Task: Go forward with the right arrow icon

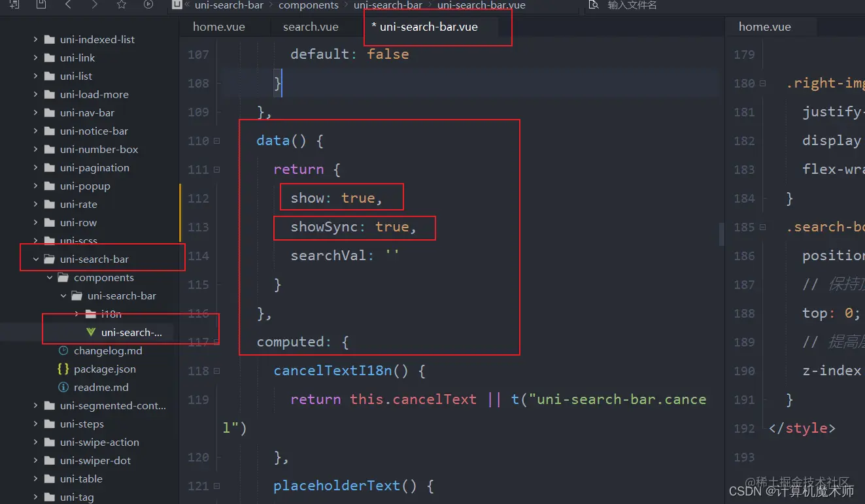Action: point(95,5)
